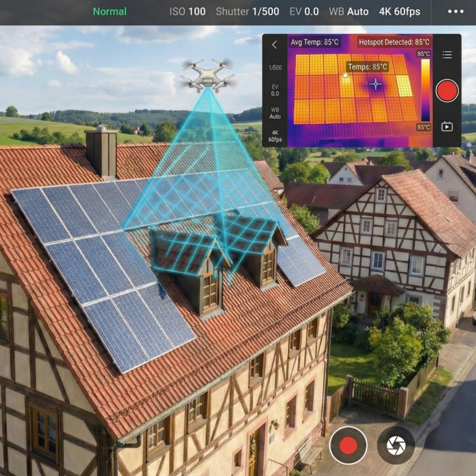Open the list menu in the thermal panel
This screenshot has height=476, width=476.
pos(447,55)
